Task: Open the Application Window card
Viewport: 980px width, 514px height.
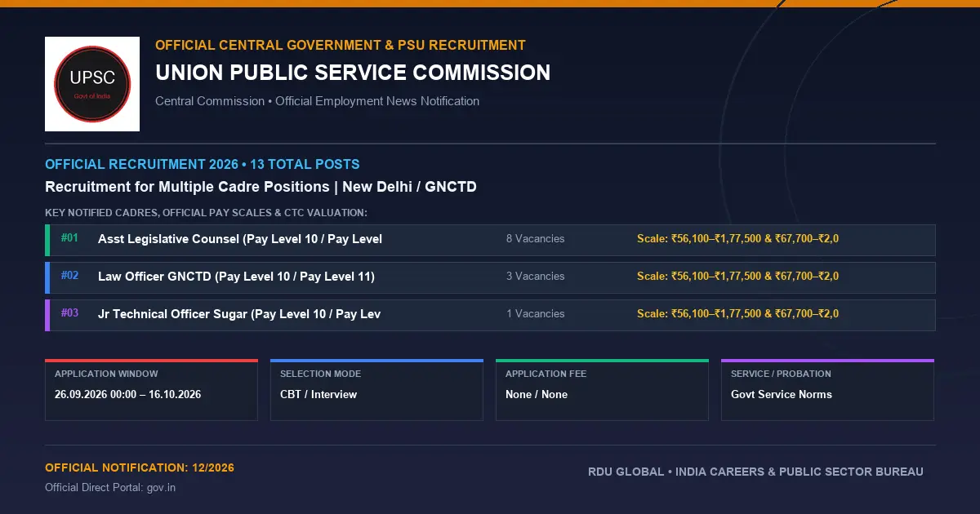Action: (151, 390)
